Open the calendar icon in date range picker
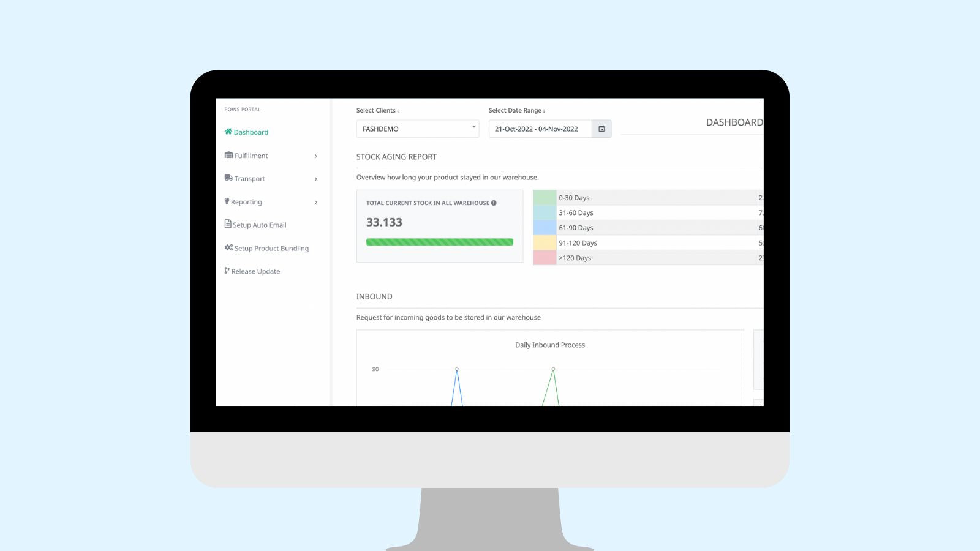 coord(601,129)
